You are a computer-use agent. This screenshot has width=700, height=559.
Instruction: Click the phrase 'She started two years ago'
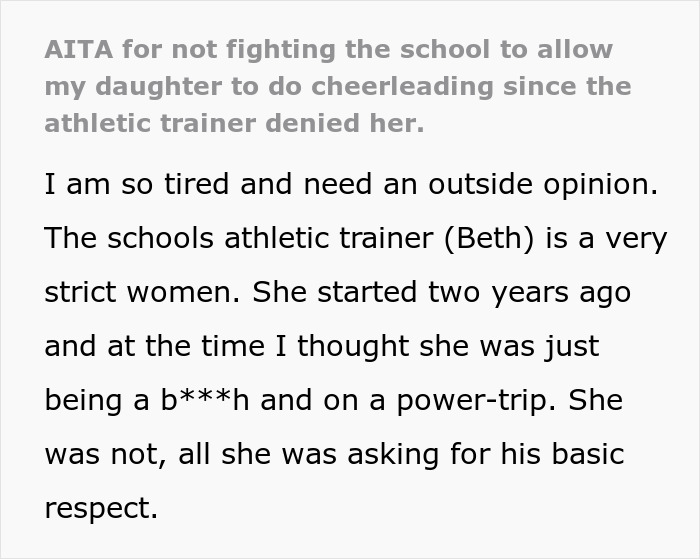point(442,293)
